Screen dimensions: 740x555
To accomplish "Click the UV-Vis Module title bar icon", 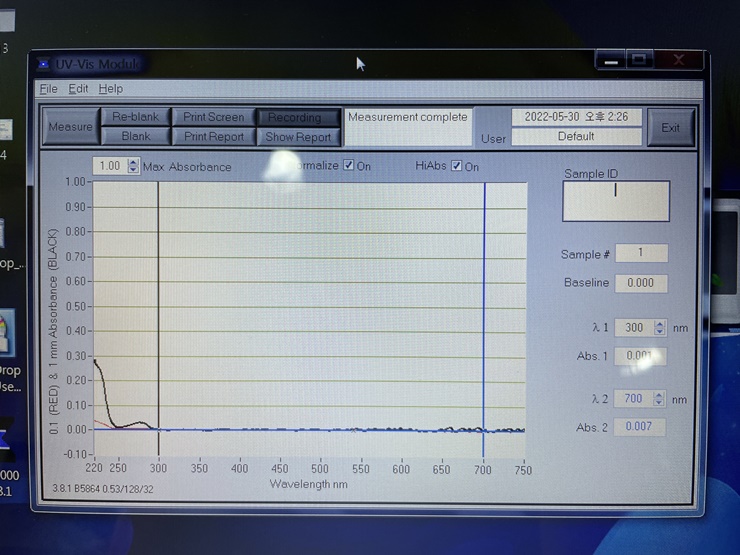I will [43, 64].
